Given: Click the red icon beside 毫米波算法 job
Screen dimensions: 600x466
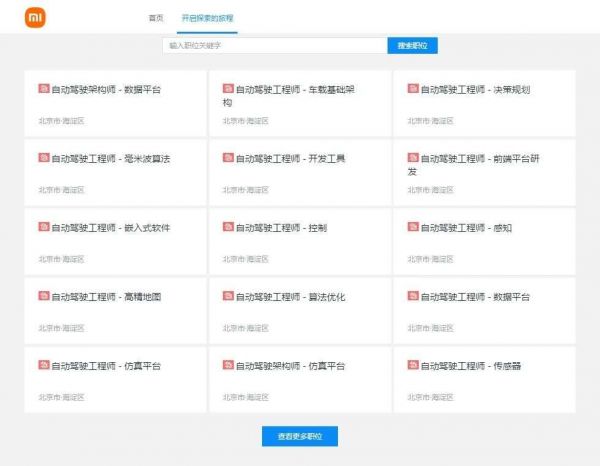Looking at the screenshot, I should click(x=44, y=158).
